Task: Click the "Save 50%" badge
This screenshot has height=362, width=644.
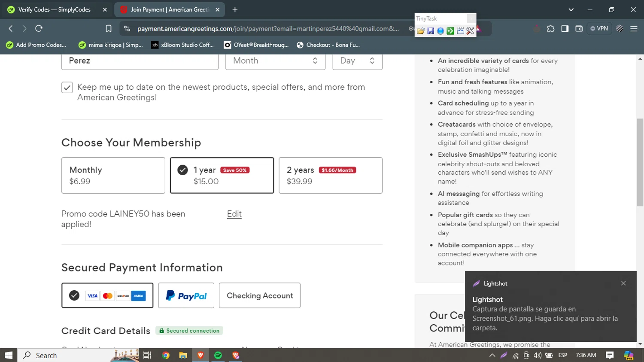Action: [x=235, y=170]
